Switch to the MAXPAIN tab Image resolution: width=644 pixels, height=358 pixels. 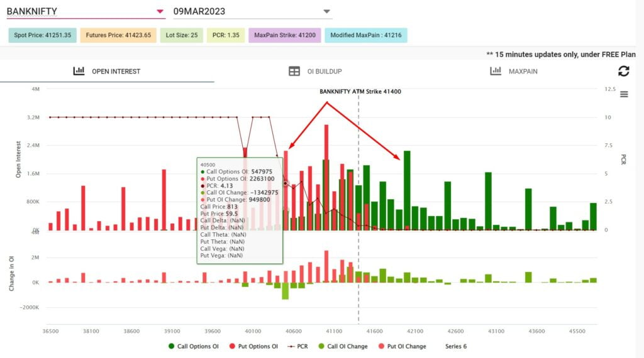(523, 71)
